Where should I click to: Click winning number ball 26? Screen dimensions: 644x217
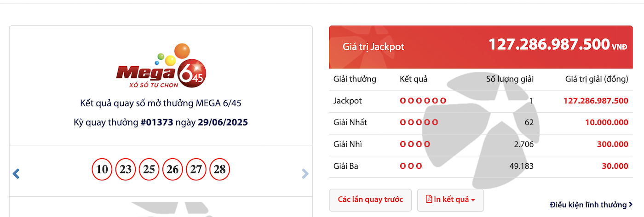[x=172, y=170]
